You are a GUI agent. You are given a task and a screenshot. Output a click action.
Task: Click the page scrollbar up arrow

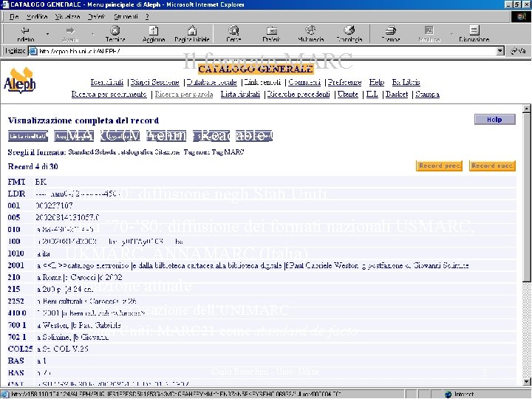tap(527, 109)
